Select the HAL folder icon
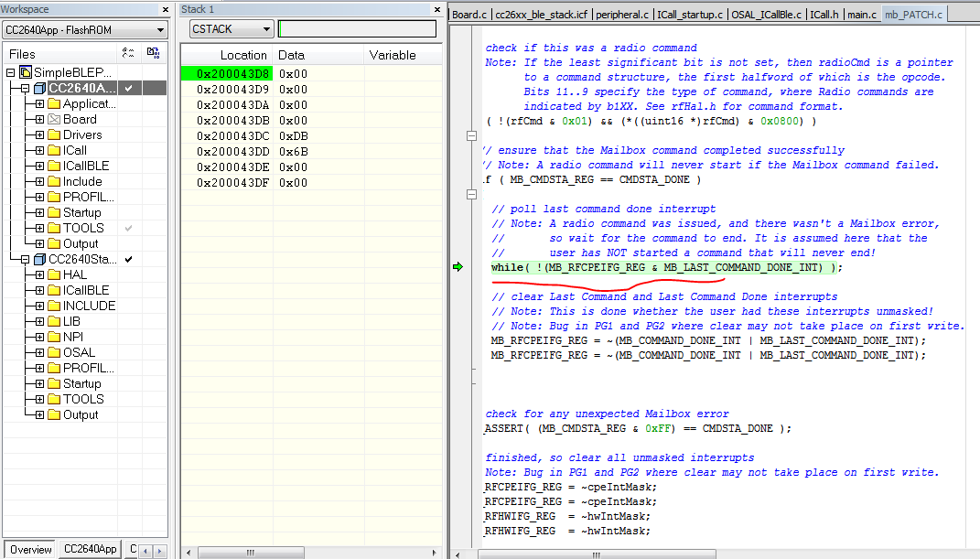This screenshot has height=559, width=980. [54, 274]
